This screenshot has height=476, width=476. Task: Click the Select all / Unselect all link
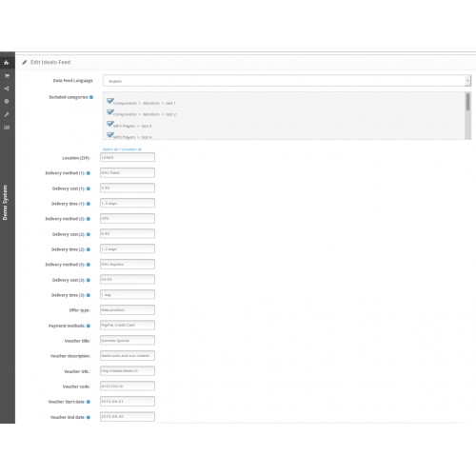pos(122,149)
